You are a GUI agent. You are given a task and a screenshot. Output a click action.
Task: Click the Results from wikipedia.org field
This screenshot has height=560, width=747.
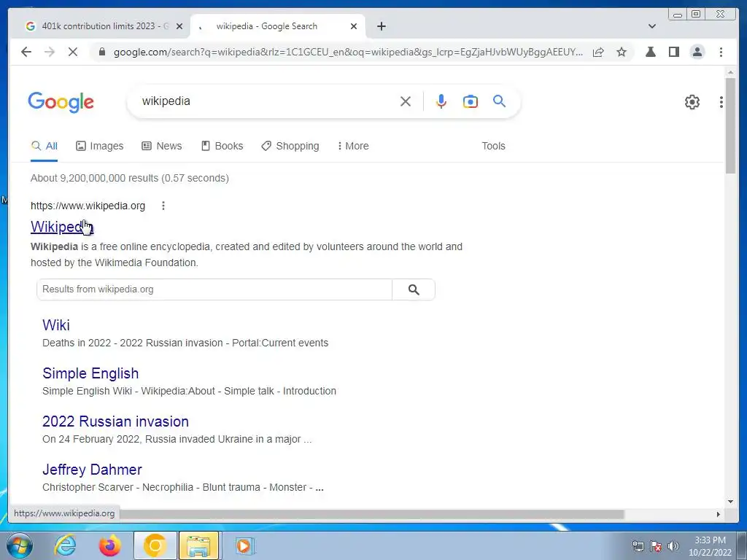214,289
